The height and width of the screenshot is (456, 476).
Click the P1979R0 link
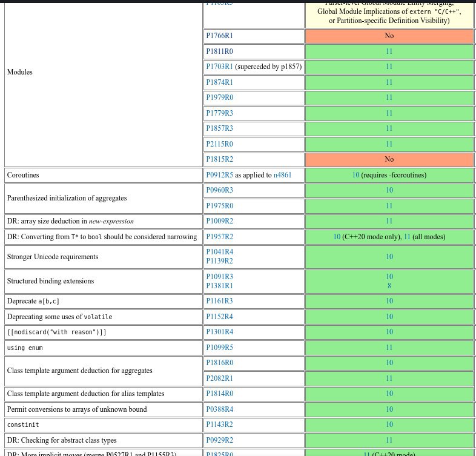219,97
